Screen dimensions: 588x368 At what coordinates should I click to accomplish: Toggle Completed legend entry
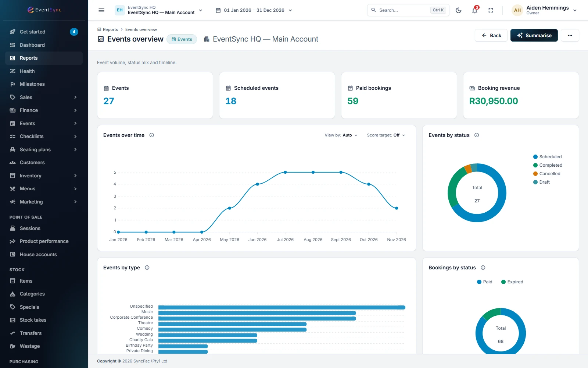(x=548, y=165)
